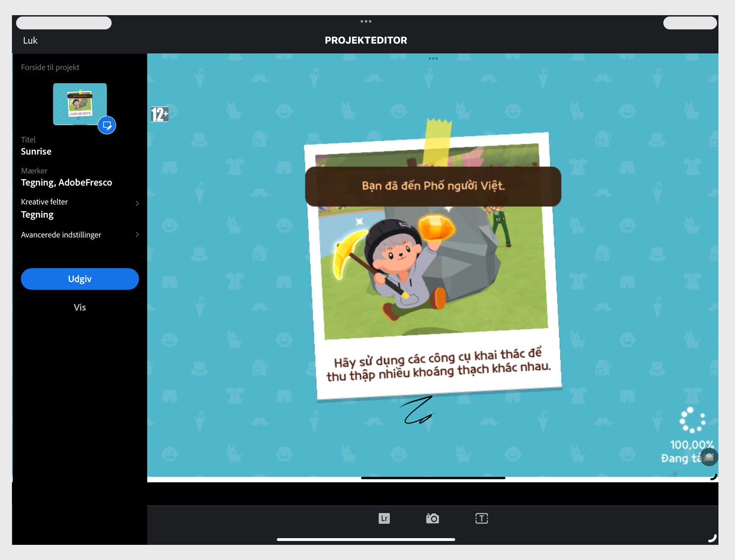The image size is (735, 560).
Task: Click the 12+ age rating badge
Action: click(x=159, y=114)
